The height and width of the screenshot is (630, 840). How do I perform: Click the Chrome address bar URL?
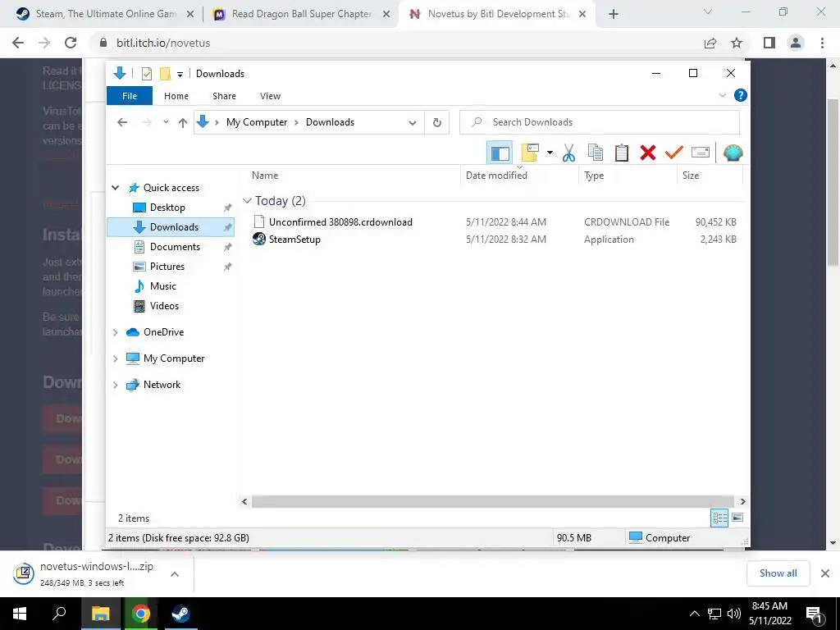(163, 43)
